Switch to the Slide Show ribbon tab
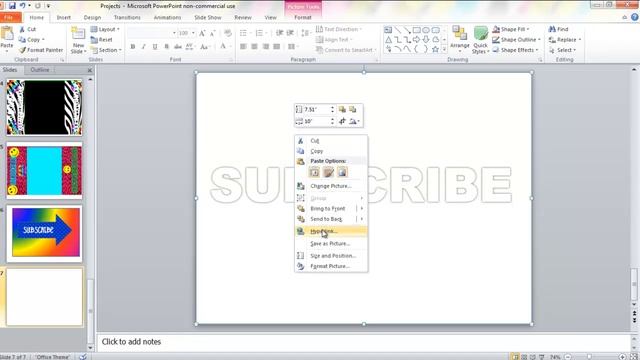 (x=208, y=18)
